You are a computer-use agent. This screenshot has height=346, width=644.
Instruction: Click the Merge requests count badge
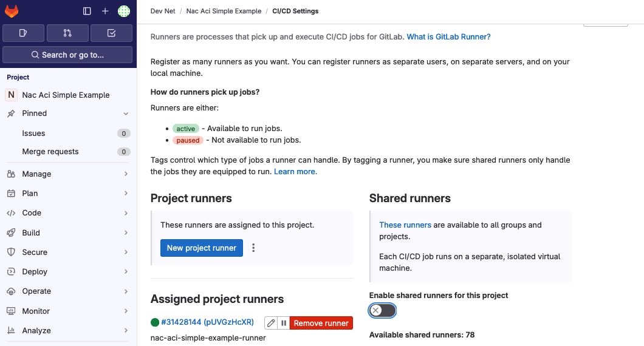click(x=123, y=152)
